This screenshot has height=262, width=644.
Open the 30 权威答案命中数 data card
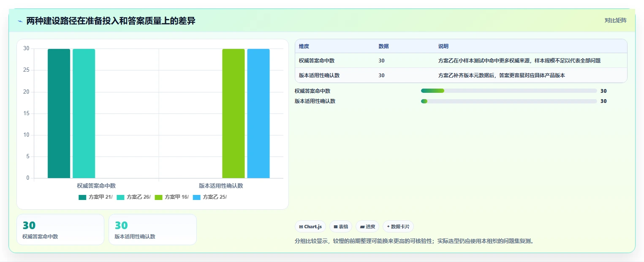pos(60,230)
